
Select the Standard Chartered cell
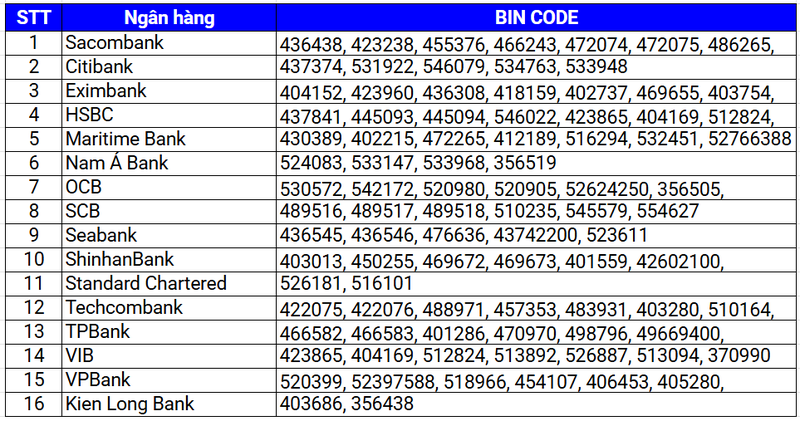(169, 284)
